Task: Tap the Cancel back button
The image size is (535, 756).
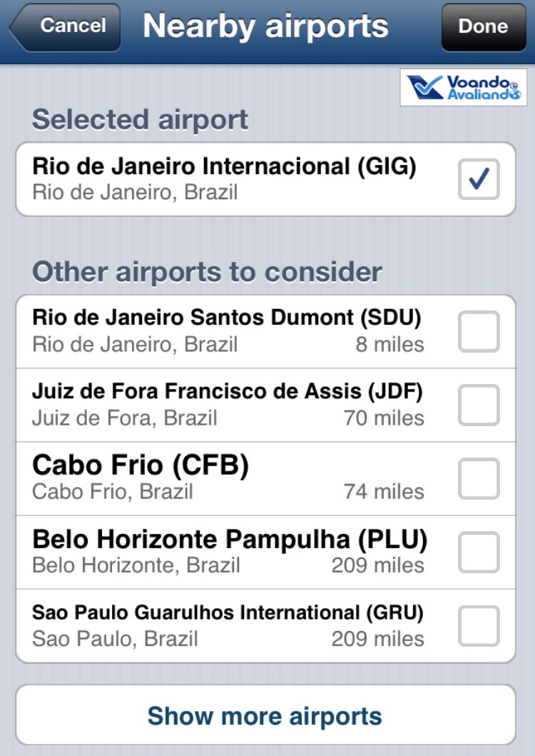Action: (x=66, y=27)
